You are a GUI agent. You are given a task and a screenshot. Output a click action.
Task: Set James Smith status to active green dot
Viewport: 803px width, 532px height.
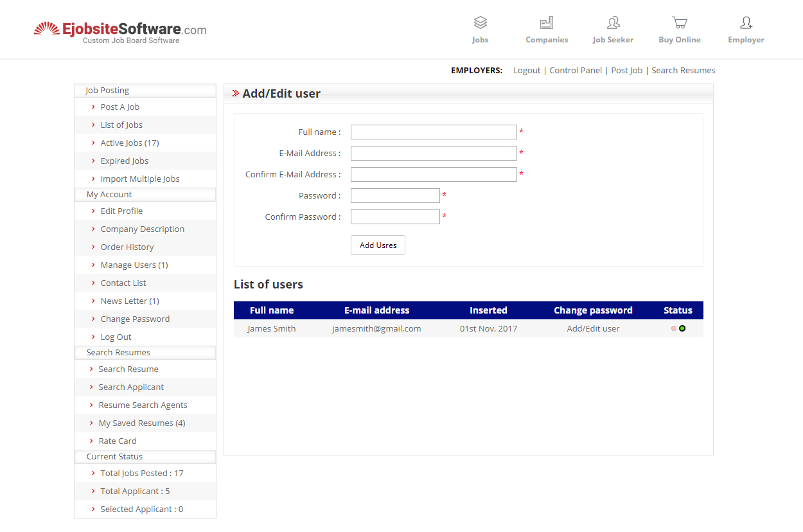click(x=682, y=328)
